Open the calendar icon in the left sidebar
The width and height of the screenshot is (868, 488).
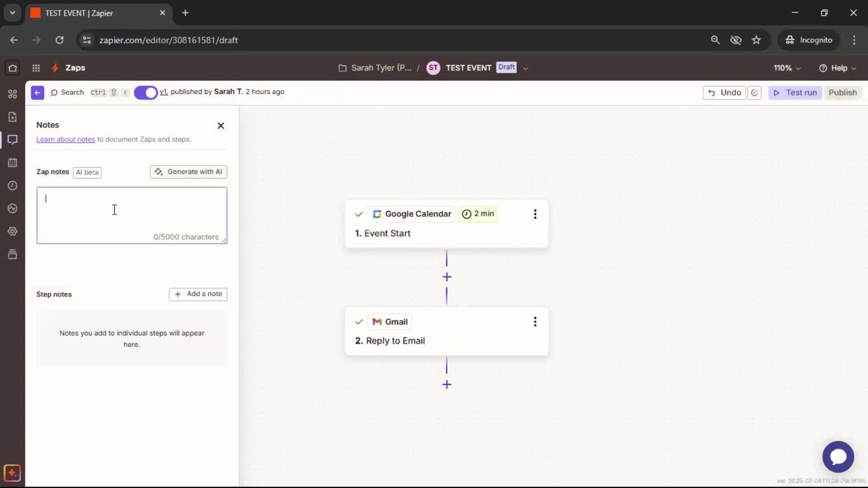coord(13,163)
